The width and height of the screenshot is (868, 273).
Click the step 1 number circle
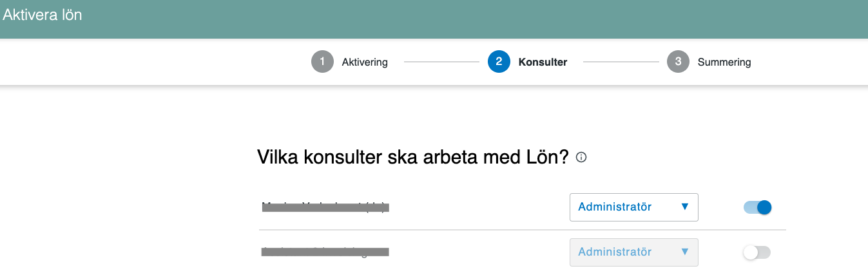tap(322, 62)
